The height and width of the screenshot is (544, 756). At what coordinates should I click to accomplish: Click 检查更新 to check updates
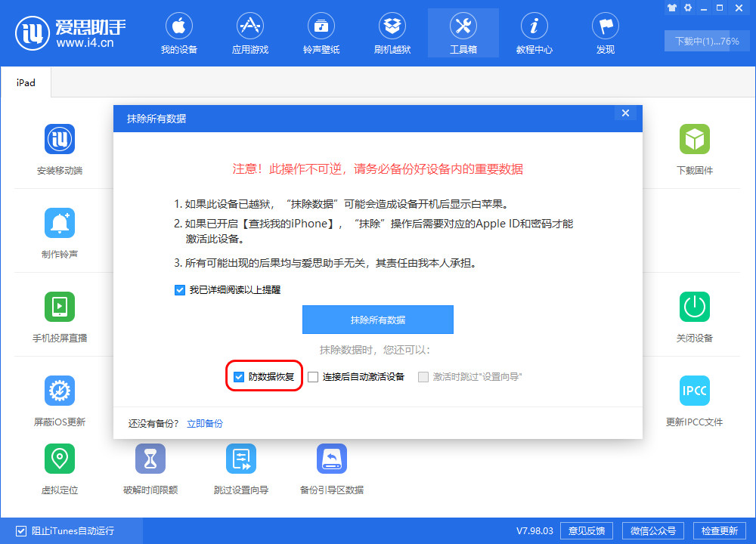coord(720,530)
